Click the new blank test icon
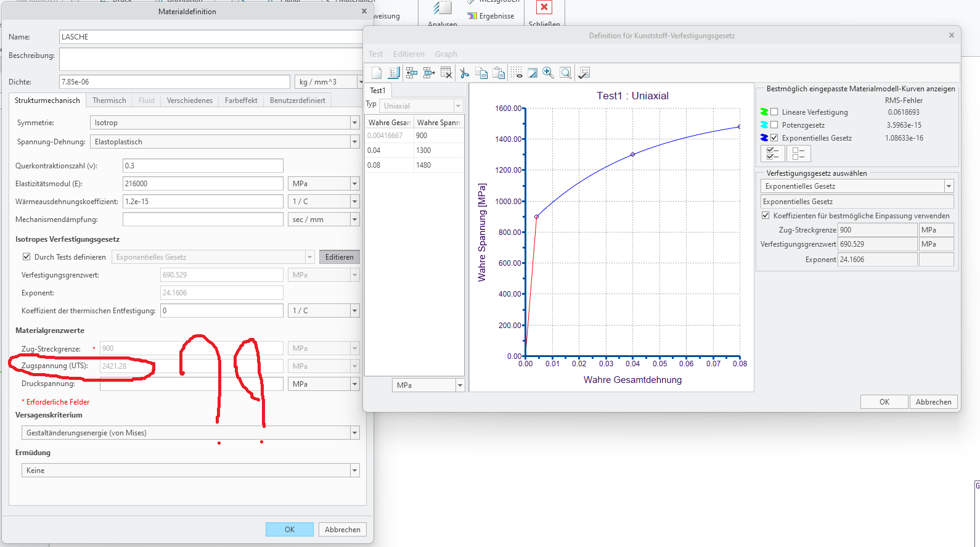 (377, 73)
